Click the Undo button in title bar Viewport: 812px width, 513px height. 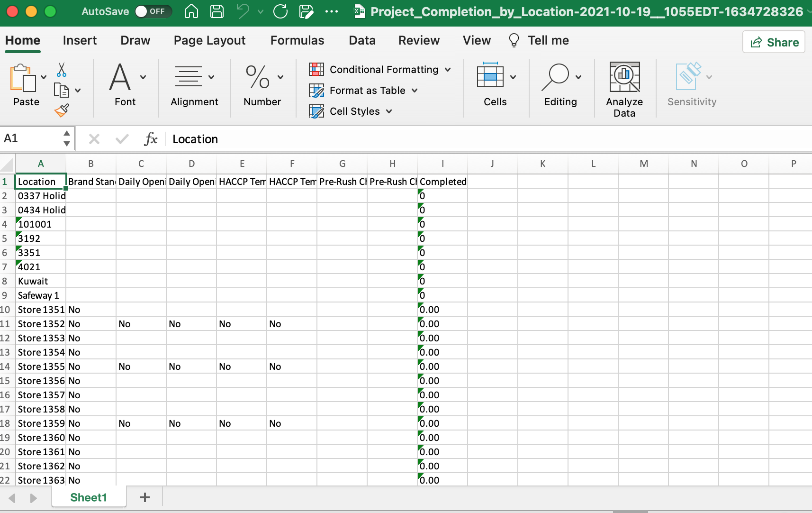pyautogui.click(x=243, y=11)
